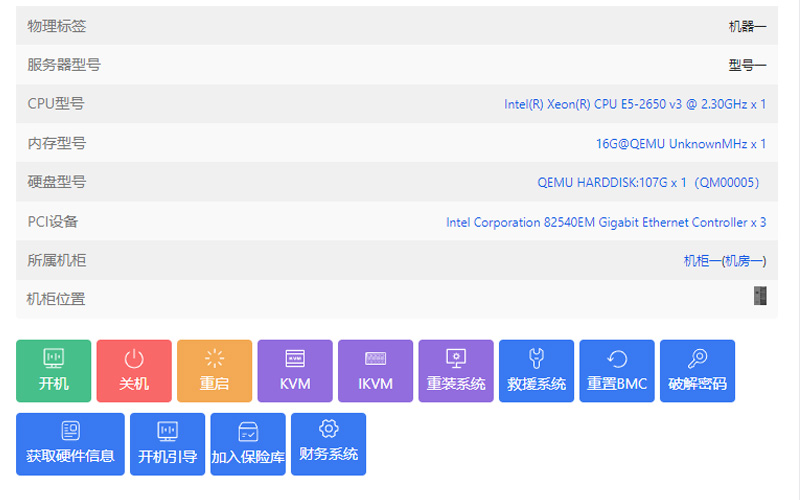
Task: Click the Intel 82540EM Ethernet Controller link
Action: tap(606, 222)
